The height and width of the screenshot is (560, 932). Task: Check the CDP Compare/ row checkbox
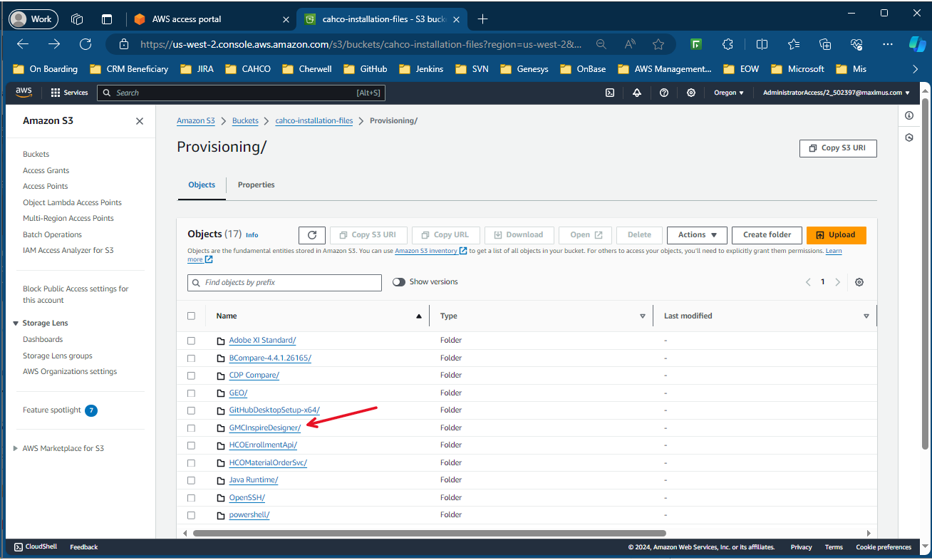pos(191,375)
